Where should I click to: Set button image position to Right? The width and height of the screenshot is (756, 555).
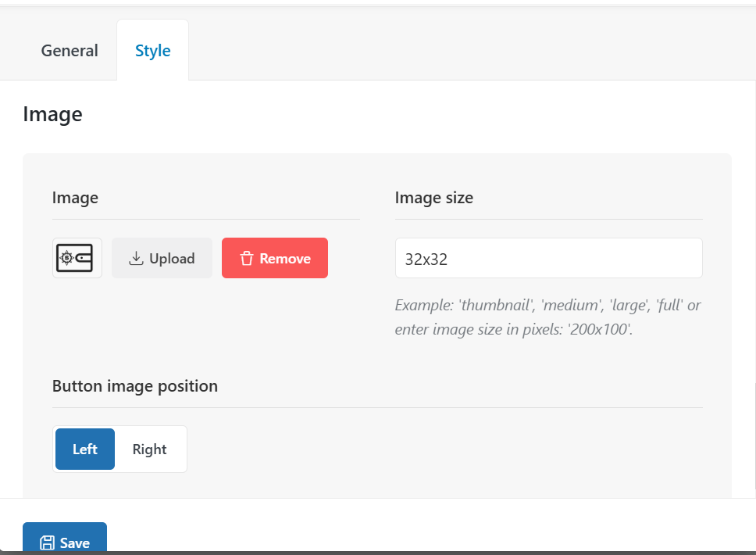pyautogui.click(x=149, y=449)
